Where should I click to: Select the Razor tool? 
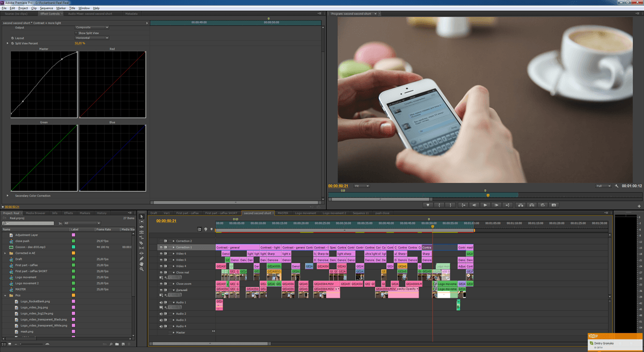[142, 243]
